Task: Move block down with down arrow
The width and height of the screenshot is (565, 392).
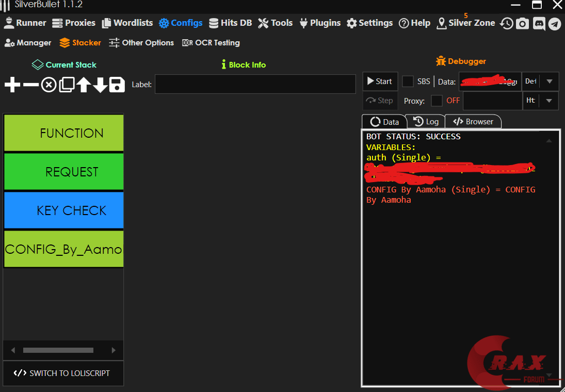Action: coord(100,85)
